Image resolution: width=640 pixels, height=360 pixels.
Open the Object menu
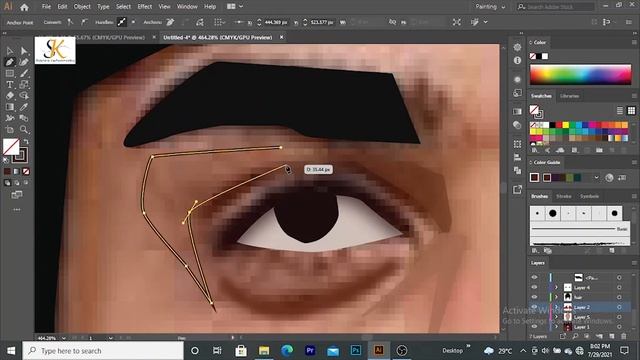(82, 7)
